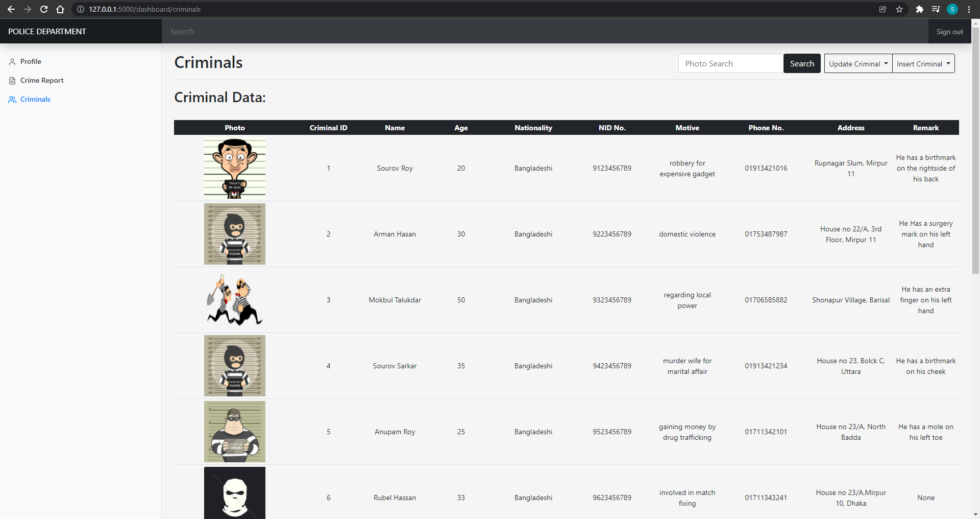Click the Search button beside Photo Search
Screen dimensions: 980x519
coord(802,64)
